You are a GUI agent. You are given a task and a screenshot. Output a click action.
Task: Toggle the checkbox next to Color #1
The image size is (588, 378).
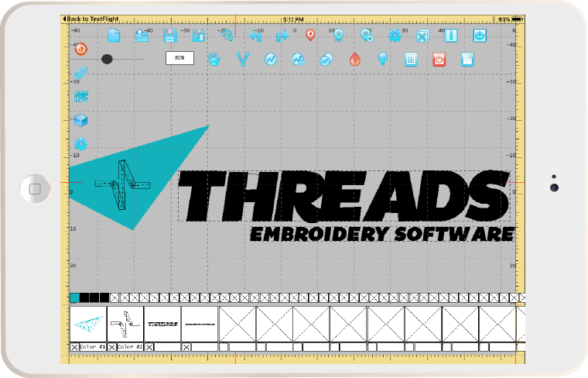coord(74,347)
